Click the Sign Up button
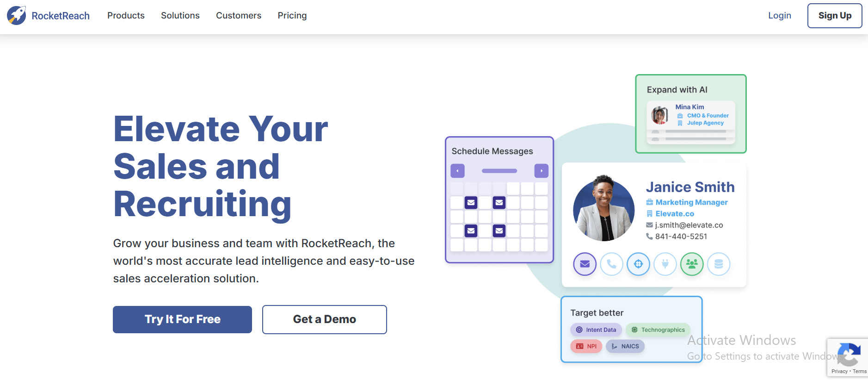 point(835,16)
